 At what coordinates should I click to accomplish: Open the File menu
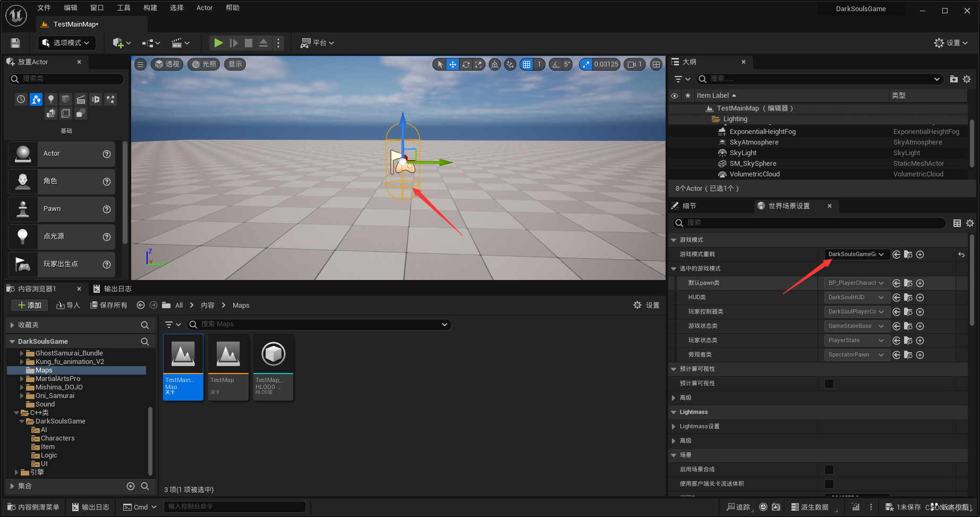pyautogui.click(x=44, y=8)
